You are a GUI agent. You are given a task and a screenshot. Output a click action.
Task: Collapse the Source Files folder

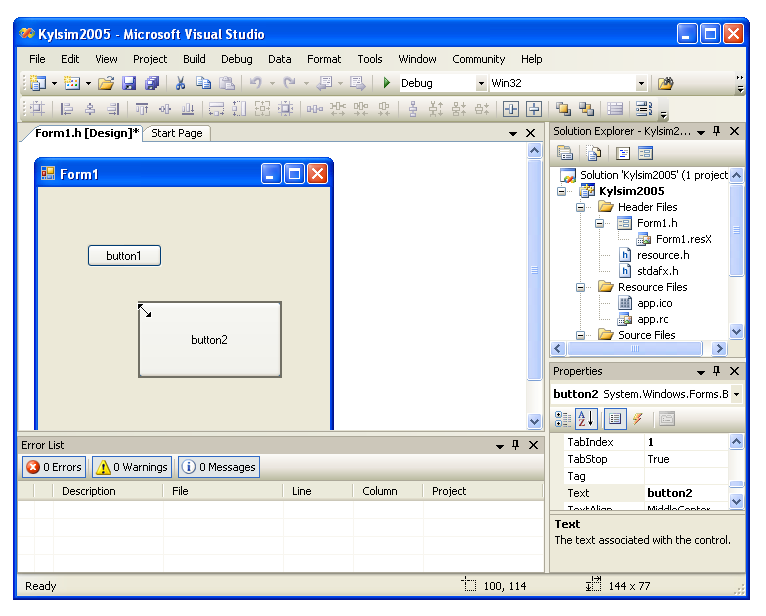click(x=580, y=335)
